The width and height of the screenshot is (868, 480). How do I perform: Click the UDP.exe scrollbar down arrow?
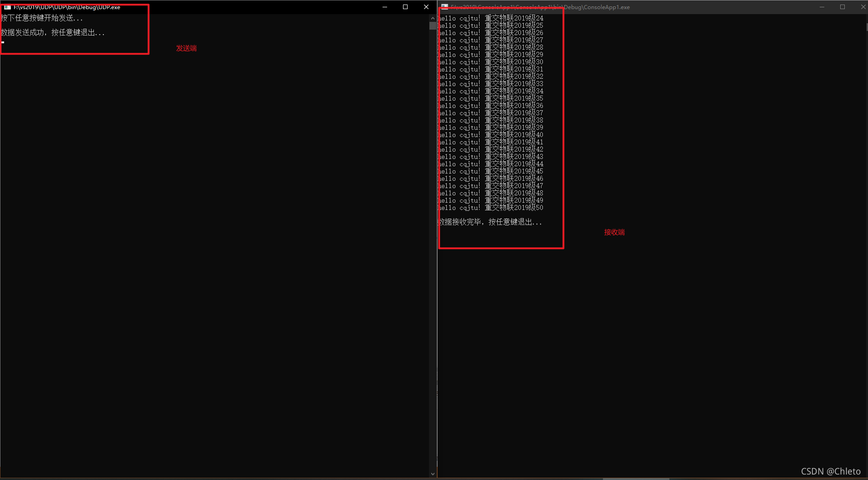click(433, 474)
